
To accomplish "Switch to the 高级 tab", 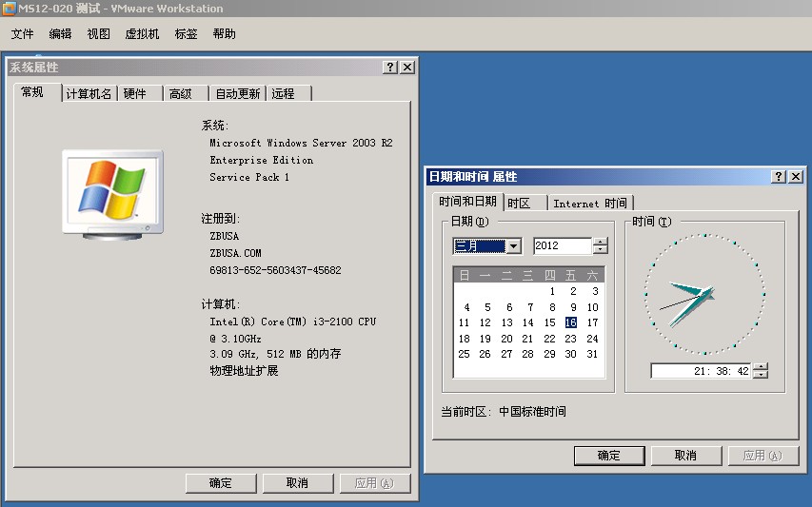I will click(x=186, y=93).
